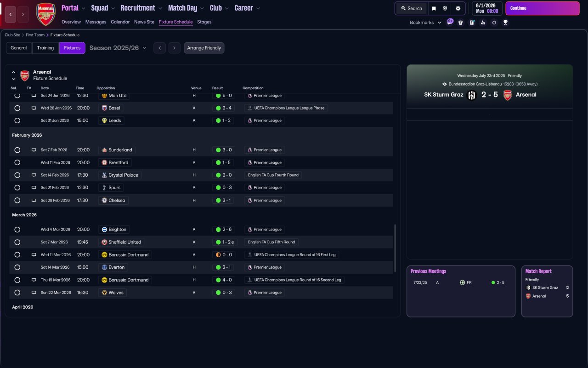Screen dimensions: 588x368
Task: Open the Season 2025/26 dropdown
Action: tap(118, 48)
